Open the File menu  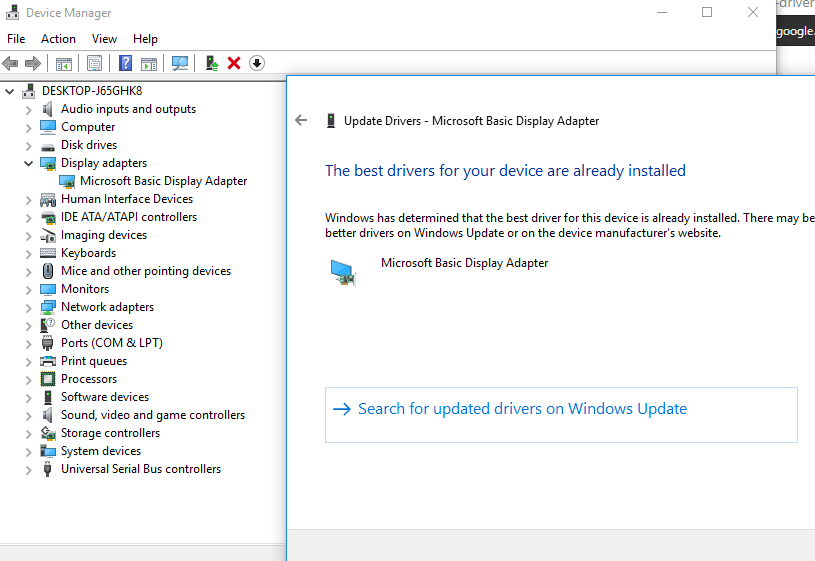click(x=16, y=39)
